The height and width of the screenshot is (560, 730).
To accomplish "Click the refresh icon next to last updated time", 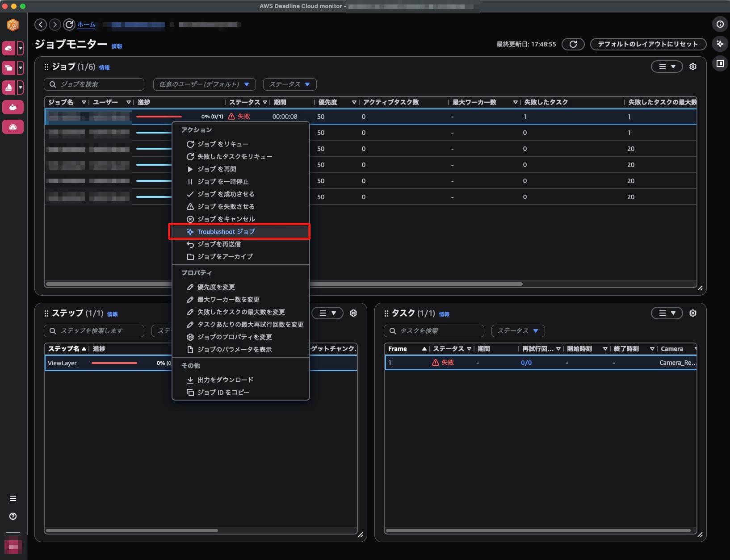I will [573, 44].
